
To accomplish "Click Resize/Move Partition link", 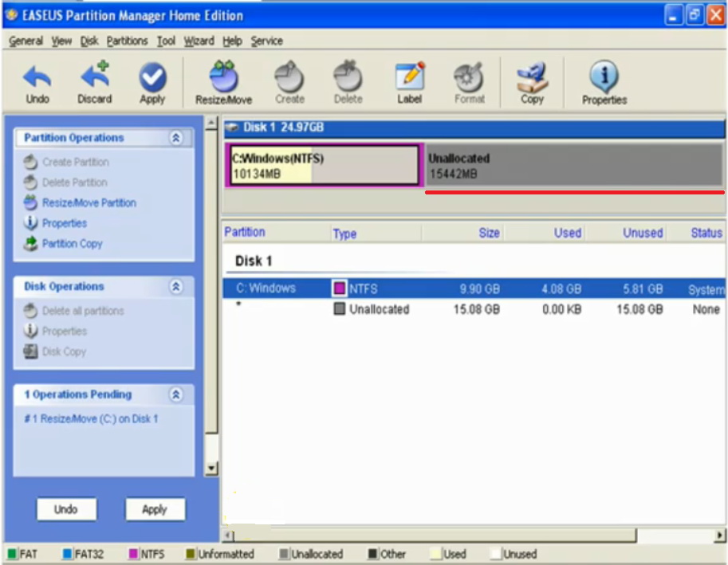I will pyautogui.click(x=89, y=202).
